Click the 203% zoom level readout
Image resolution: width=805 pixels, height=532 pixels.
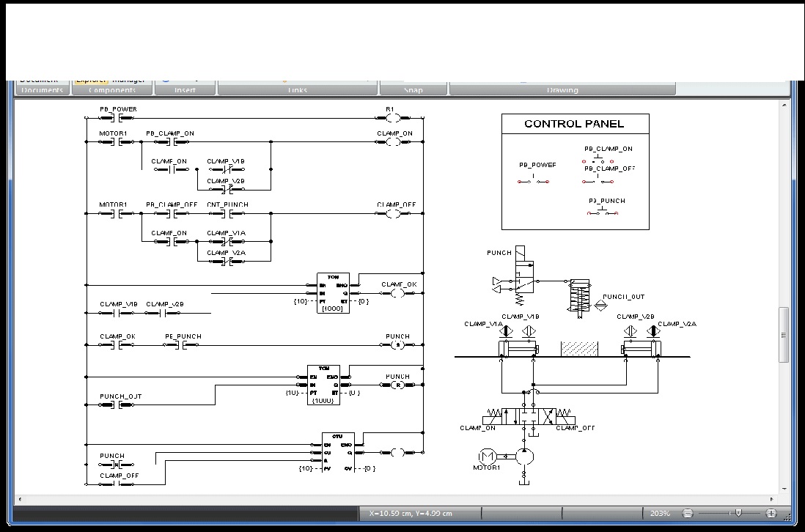(x=660, y=513)
